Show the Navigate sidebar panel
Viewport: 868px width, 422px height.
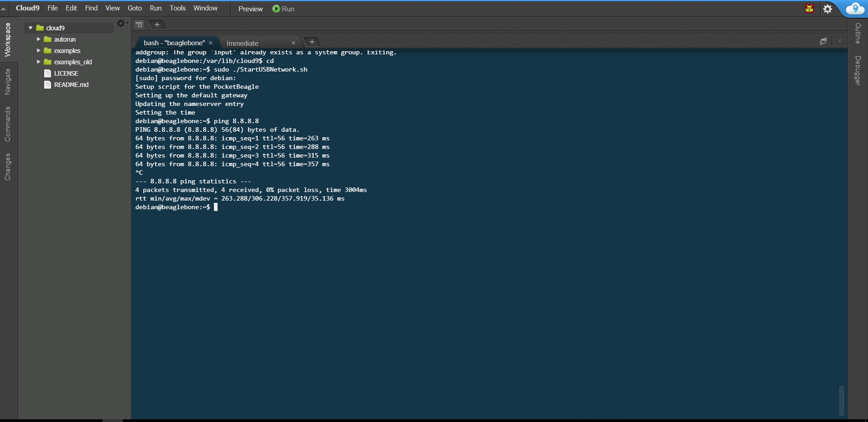point(7,81)
